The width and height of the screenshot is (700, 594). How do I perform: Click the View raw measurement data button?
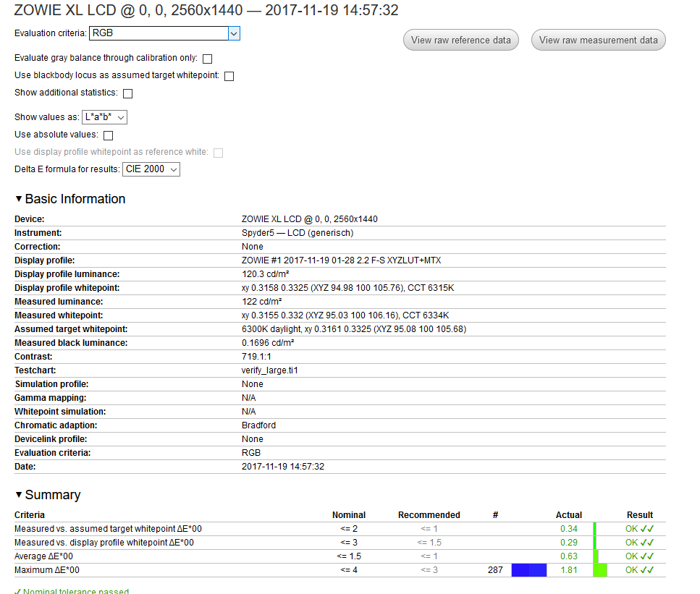(598, 41)
